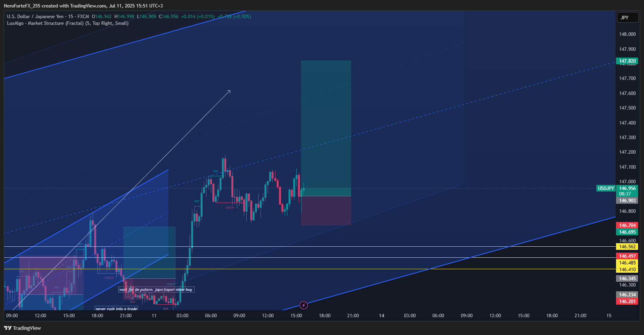
Task: Click the 146.800 price axis tick
Action: click(x=627, y=211)
